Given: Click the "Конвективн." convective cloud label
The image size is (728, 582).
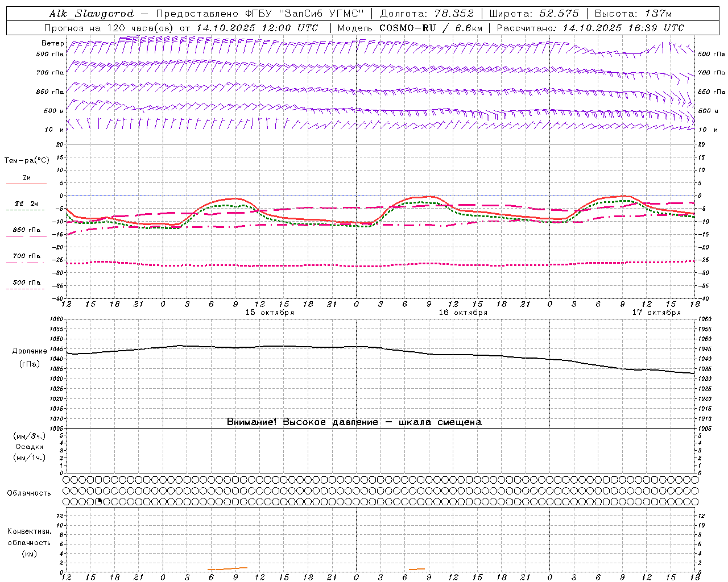Looking at the screenshot, I should 29,531.
